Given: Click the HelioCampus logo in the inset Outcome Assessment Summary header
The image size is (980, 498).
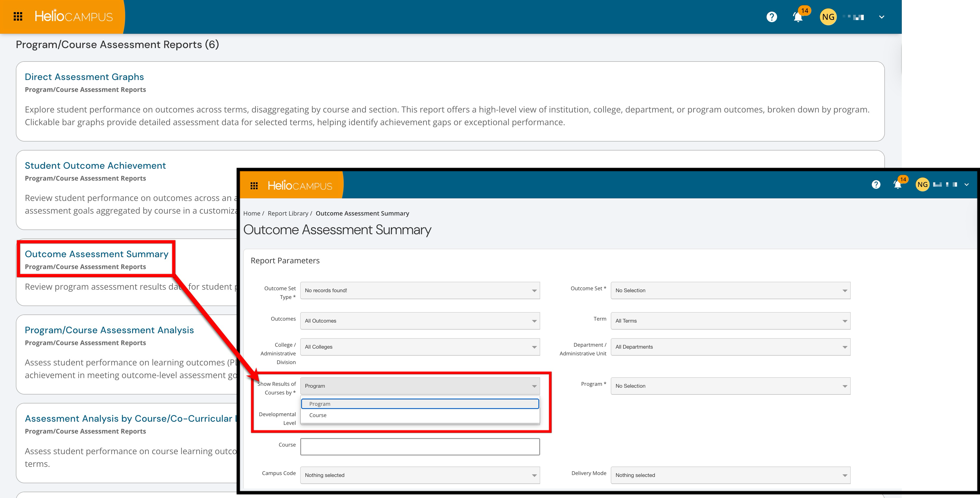Looking at the screenshot, I should tap(300, 186).
